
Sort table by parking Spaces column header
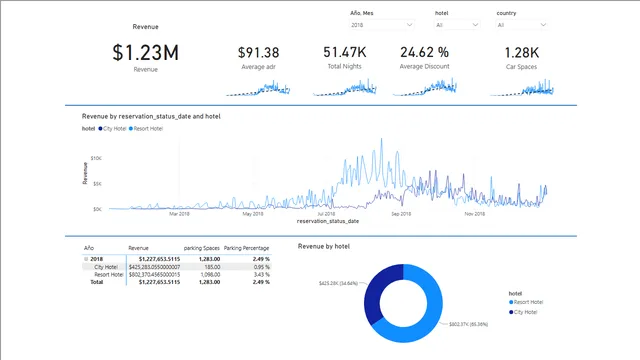pyautogui.click(x=202, y=248)
